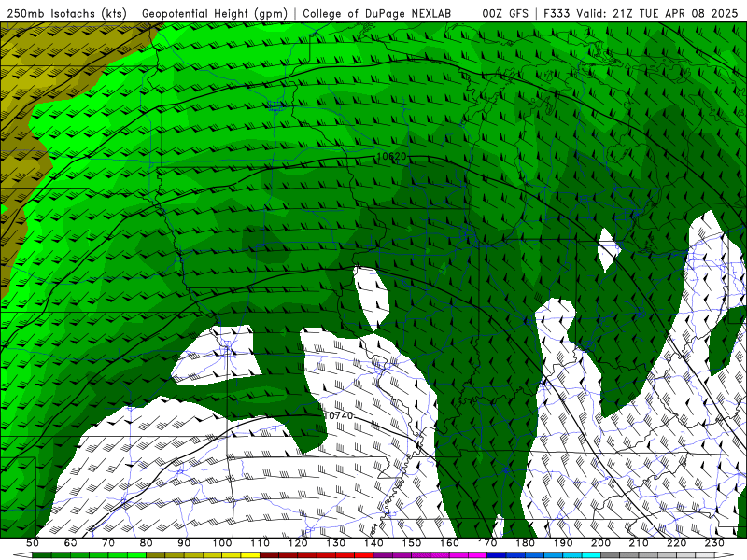Select the darkest green swatch at 50

pos(42,555)
